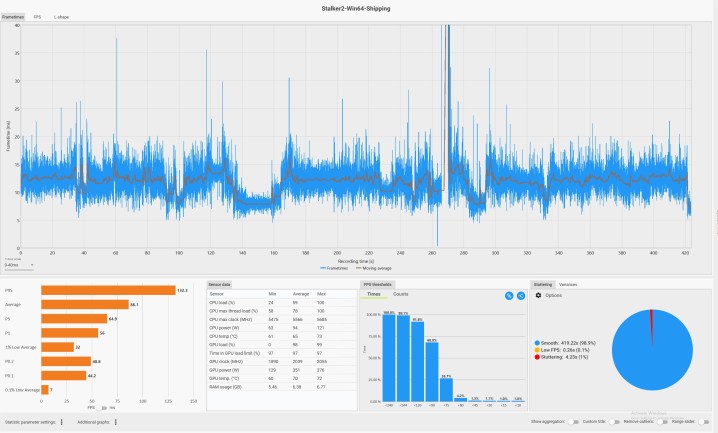Open the stuttering Options gear icon
The height and width of the screenshot is (433, 718).
click(x=539, y=295)
